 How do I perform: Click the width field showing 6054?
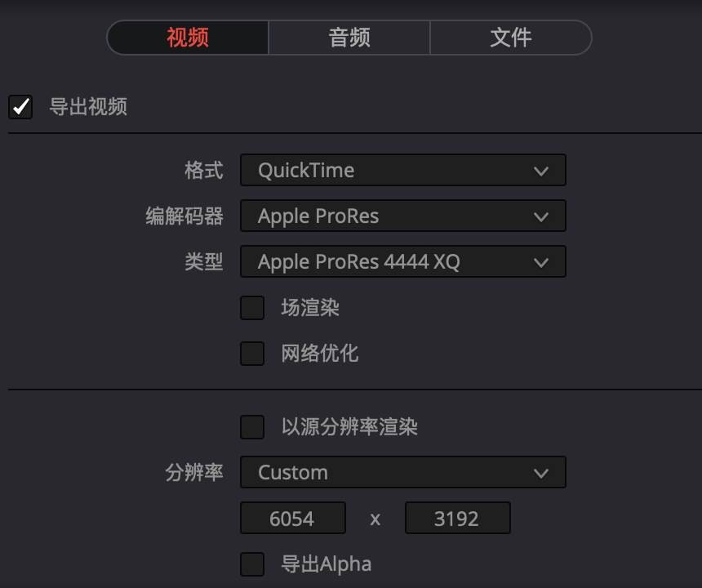(x=292, y=519)
